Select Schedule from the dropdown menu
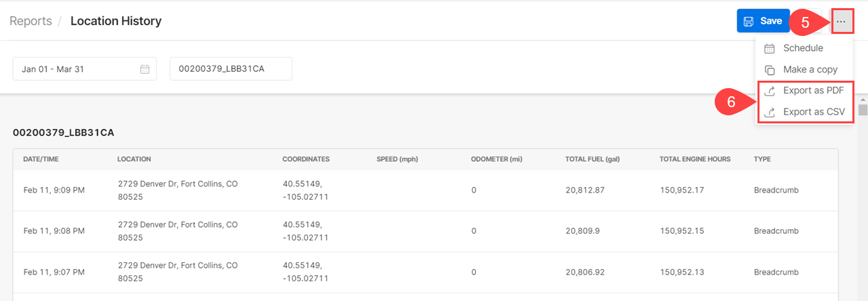The width and height of the screenshot is (868, 301). (x=803, y=48)
